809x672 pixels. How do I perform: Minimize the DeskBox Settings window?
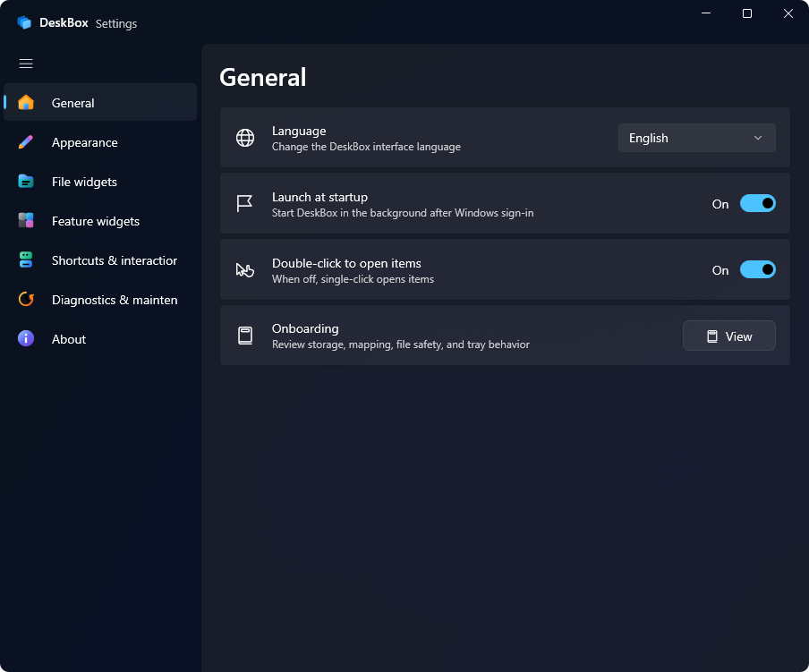tap(706, 13)
